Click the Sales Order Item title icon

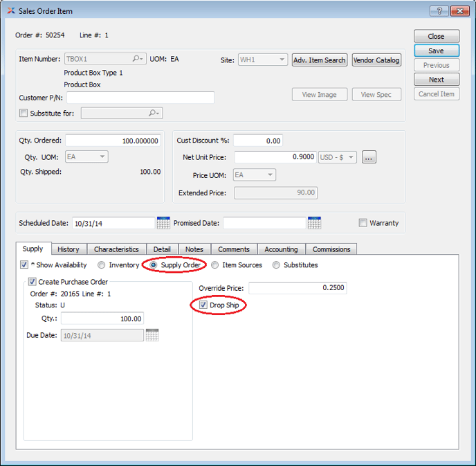(10, 12)
